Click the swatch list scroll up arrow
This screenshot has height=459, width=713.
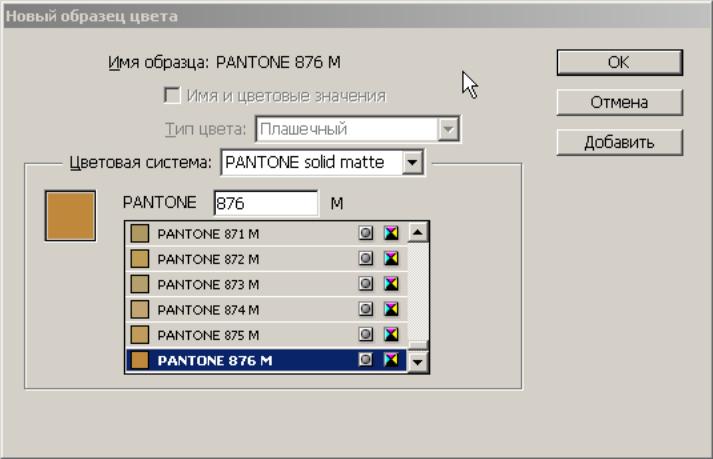pos(418,232)
